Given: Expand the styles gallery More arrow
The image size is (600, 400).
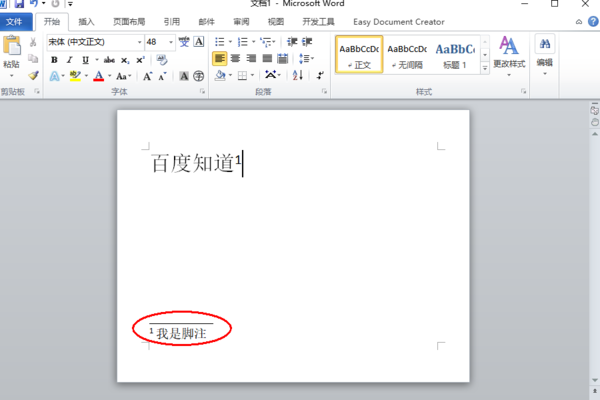Looking at the screenshot, I should tap(485, 68).
